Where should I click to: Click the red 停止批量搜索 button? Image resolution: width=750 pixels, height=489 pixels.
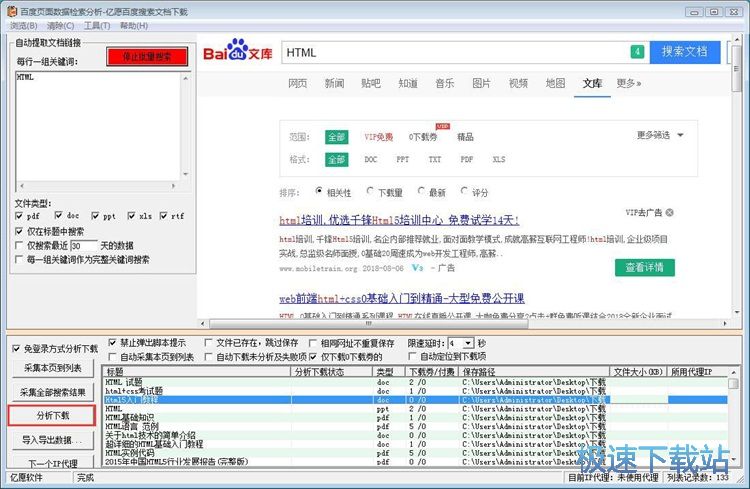tap(147, 57)
